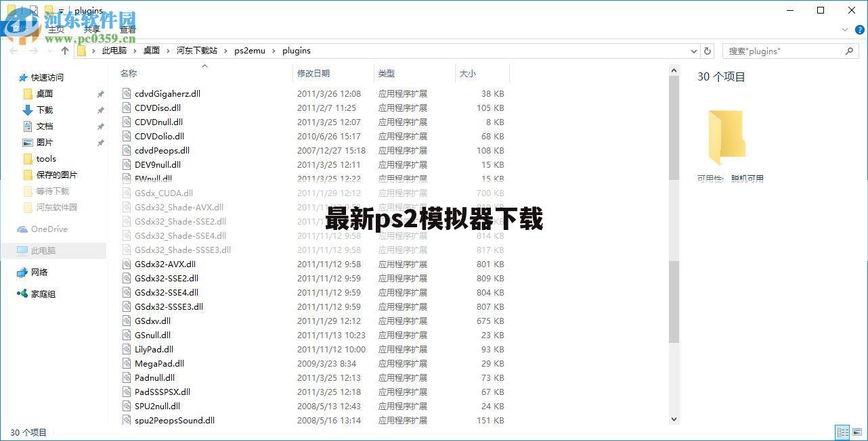This screenshot has height=441, width=868.
Task: Expand the chevron after 河东下载站 in breadcrumb
Action: [225, 51]
